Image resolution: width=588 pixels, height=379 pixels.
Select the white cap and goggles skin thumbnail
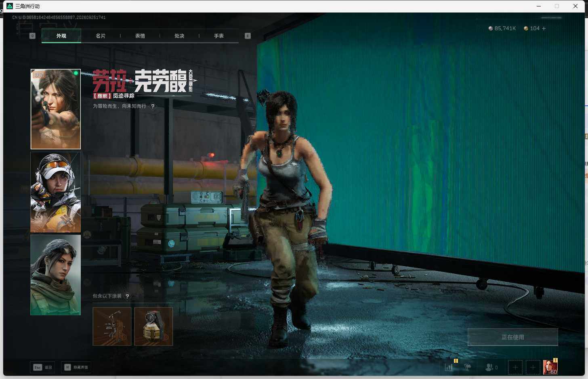(56, 192)
